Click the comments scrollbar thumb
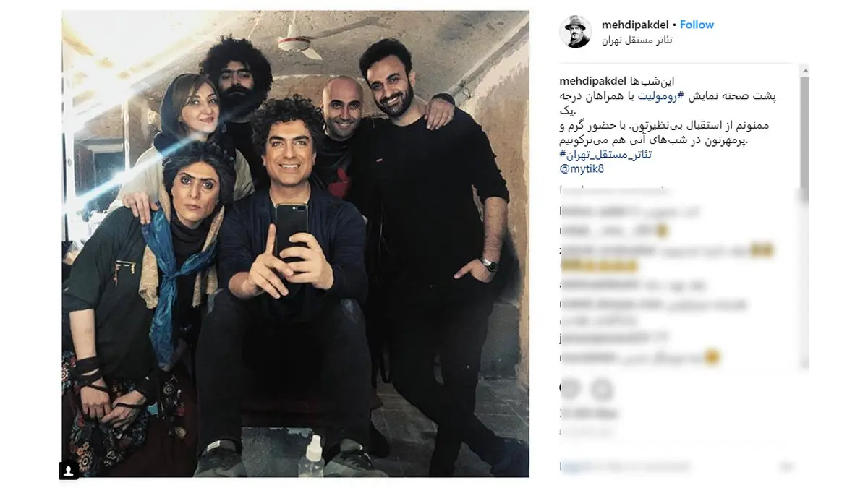The width and height of the screenshot is (868, 488). (804, 132)
